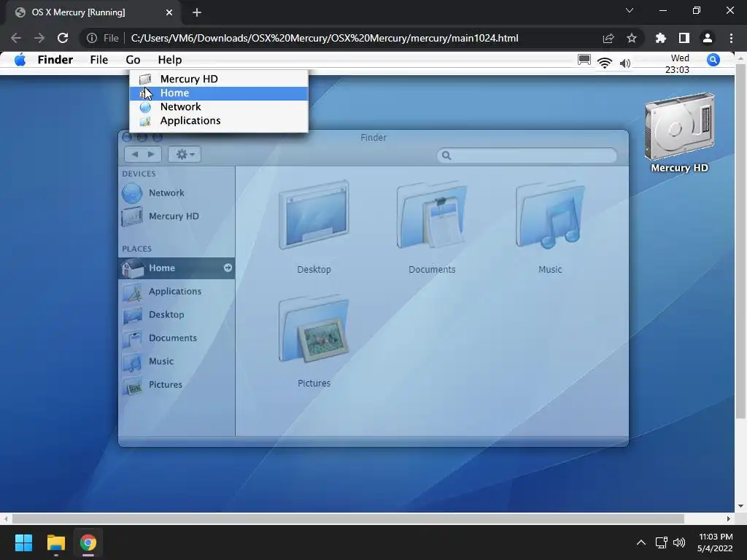Open the File menu

99,60
